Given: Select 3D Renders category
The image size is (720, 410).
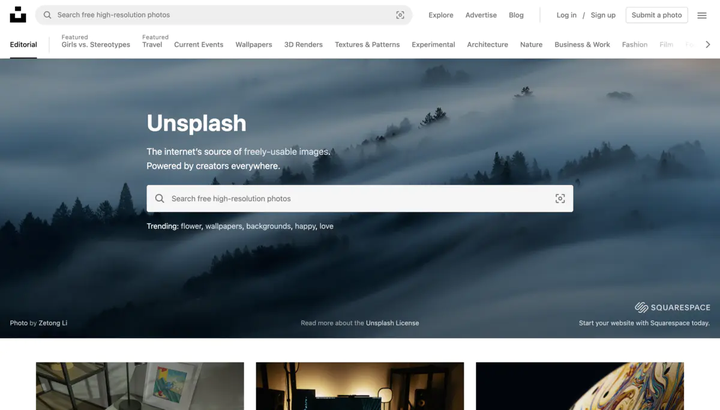Looking at the screenshot, I should (x=304, y=45).
